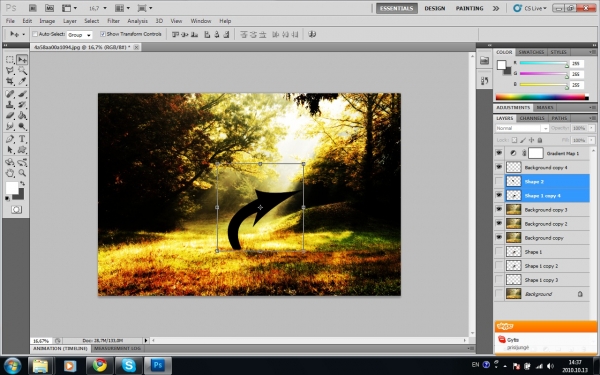
Task: Show the Shape 2 layer
Action: (499, 181)
